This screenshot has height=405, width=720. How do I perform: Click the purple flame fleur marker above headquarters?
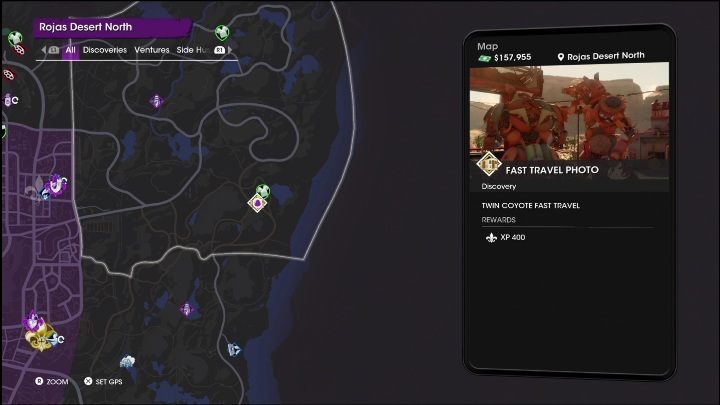tap(33, 321)
